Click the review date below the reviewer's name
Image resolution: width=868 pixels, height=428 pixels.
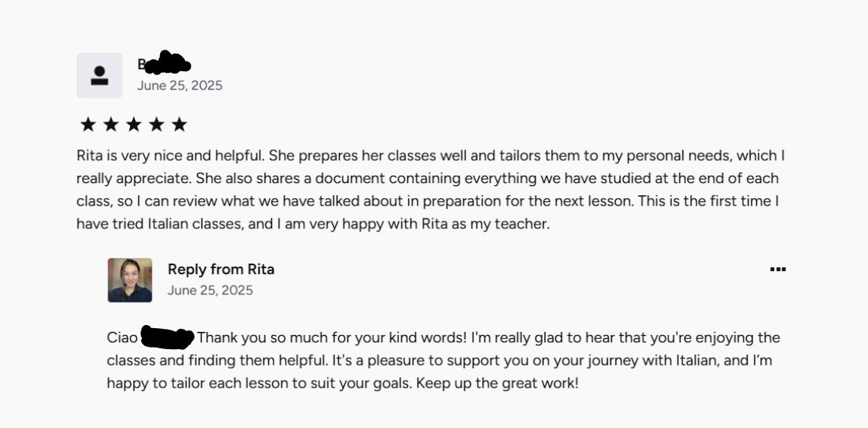pyautogui.click(x=180, y=86)
